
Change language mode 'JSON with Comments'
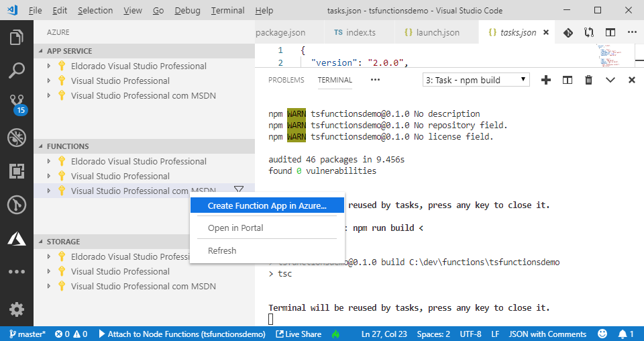(547, 334)
